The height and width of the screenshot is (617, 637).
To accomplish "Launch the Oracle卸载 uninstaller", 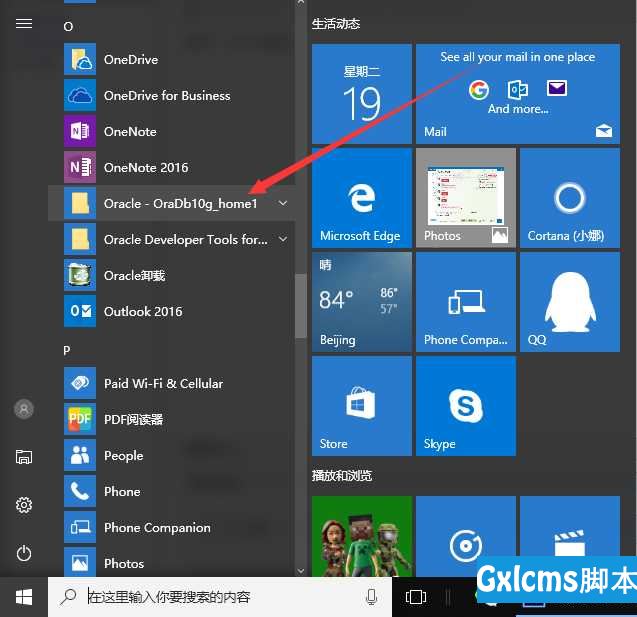I will click(x=171, y=275).
